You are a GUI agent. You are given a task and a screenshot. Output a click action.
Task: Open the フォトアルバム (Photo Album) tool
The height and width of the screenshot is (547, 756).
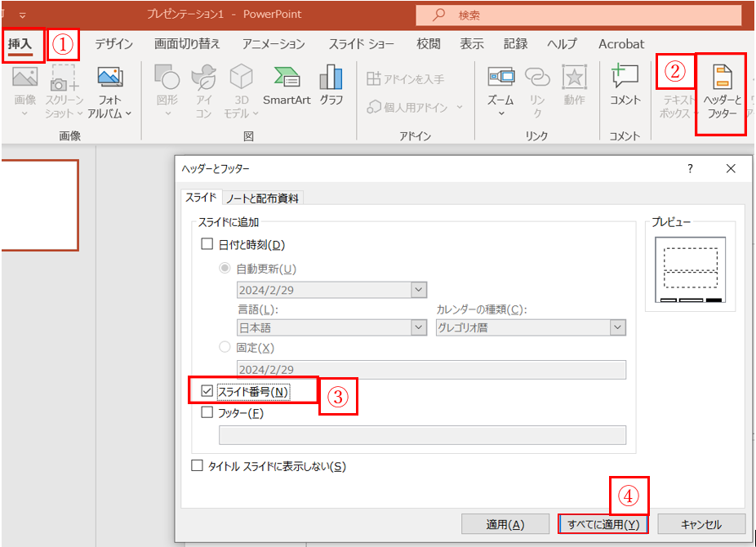[109, 91]
